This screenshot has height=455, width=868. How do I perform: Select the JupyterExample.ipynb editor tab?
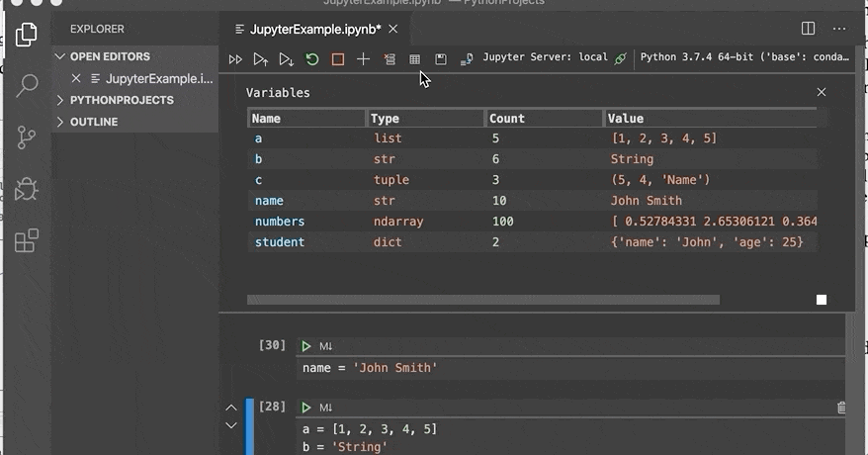click(x=315, y=30)
